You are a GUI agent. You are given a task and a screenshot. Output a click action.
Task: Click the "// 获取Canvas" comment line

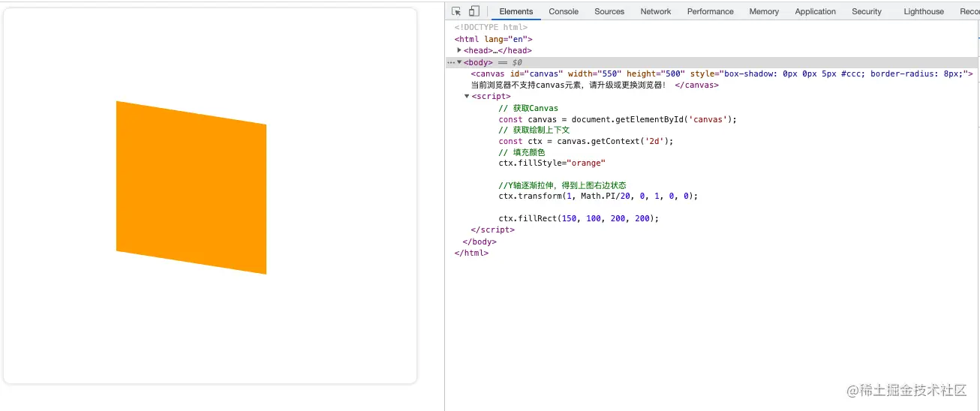[x=528, y=108]
